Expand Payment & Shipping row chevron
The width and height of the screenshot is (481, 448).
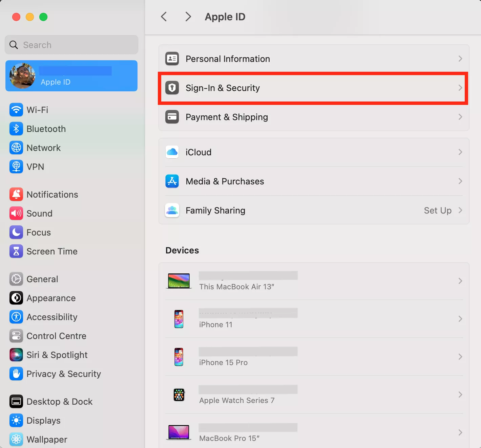460,117
